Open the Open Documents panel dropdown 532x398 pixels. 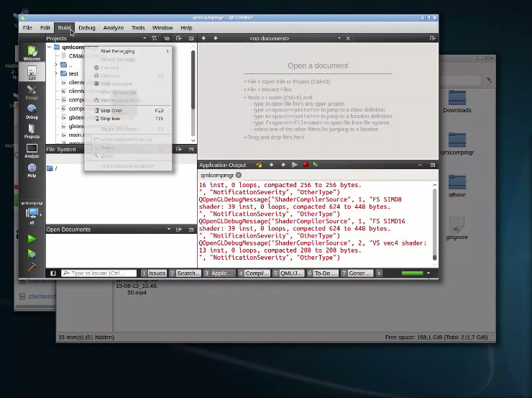(x=169, y=230)
